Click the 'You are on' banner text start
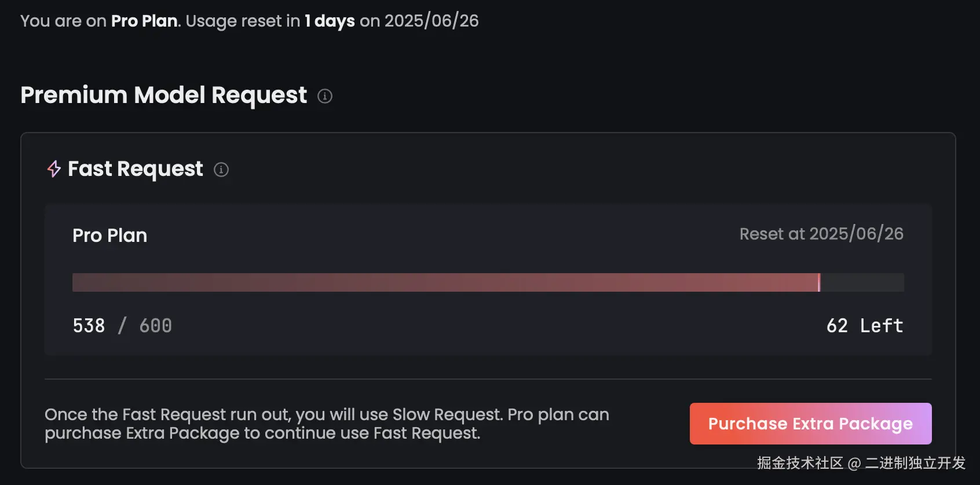Image resolution: width=980 pixels, height=485 pixels. pyautogui.click(x=63, y=21)
